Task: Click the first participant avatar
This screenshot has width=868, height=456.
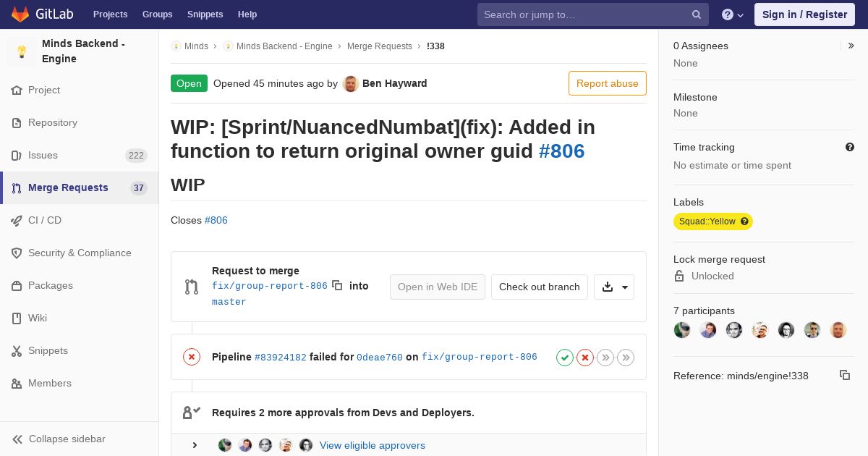Action: pyautogui.click(x=682, y=330)
